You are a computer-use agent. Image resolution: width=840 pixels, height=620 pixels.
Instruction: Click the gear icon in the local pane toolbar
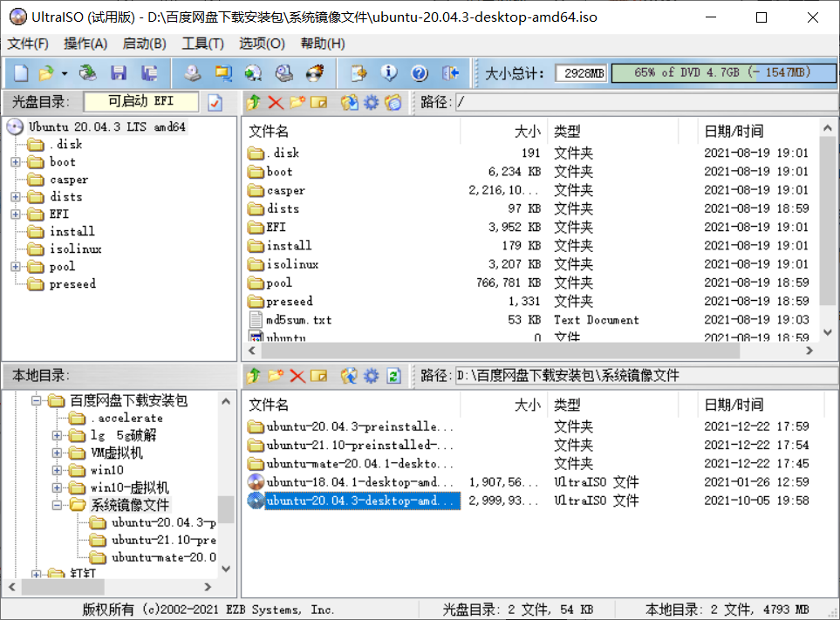pyautogui.click(x=372, y=376)
